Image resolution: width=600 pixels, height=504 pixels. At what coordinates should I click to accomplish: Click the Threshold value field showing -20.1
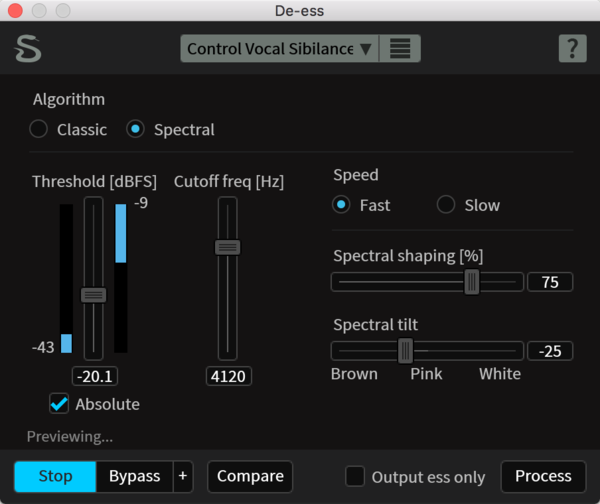(93, 376)
